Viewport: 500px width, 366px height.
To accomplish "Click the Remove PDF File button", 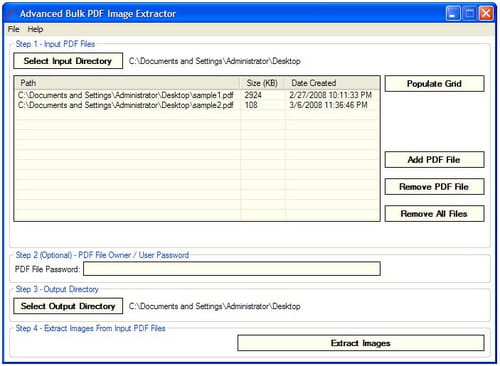I will pyautogui.click(x=434, y=187).
